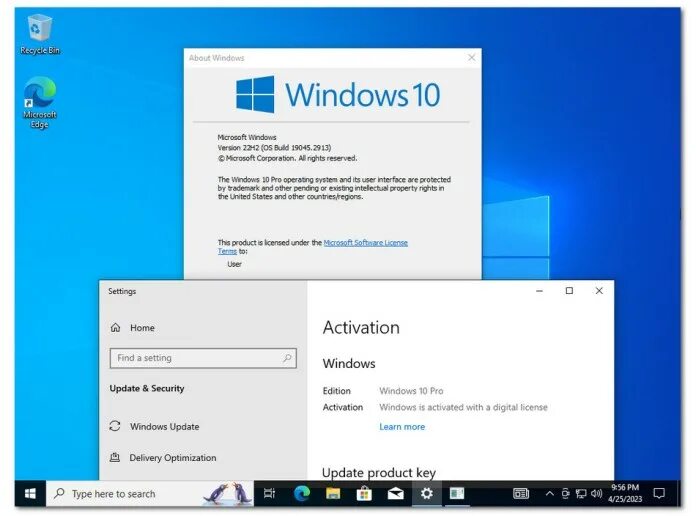Open network status tray icon
This screenshot has height=516, width=696.
581,493
